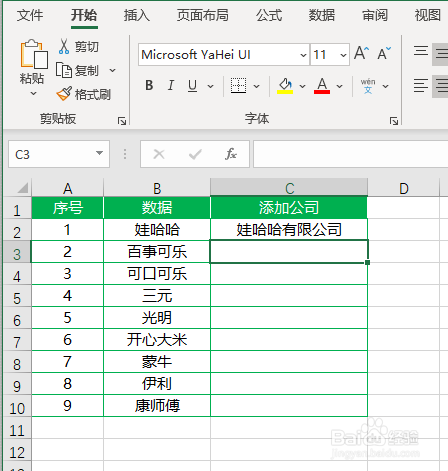The height and width of the screenshot is (471, 448).
Task: Click the wén phonetic guide icon
Action: click(x=368, y=86)
